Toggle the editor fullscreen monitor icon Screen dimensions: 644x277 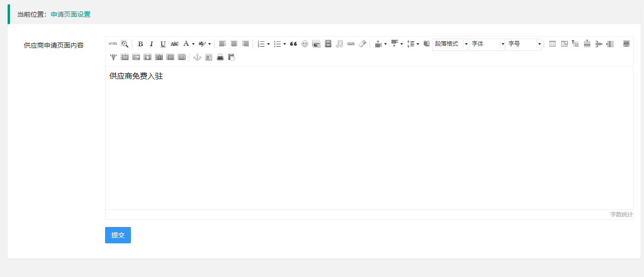click(626, 44)
